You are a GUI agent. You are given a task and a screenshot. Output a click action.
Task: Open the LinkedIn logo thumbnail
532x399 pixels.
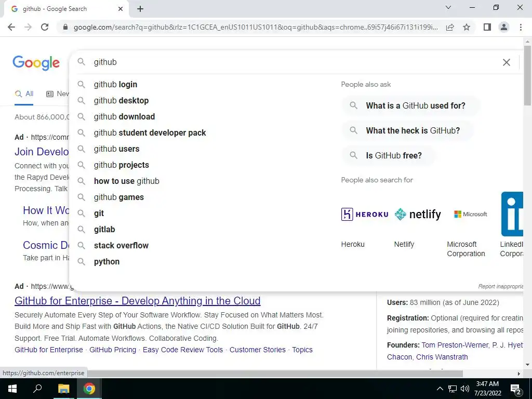point(512,214)
